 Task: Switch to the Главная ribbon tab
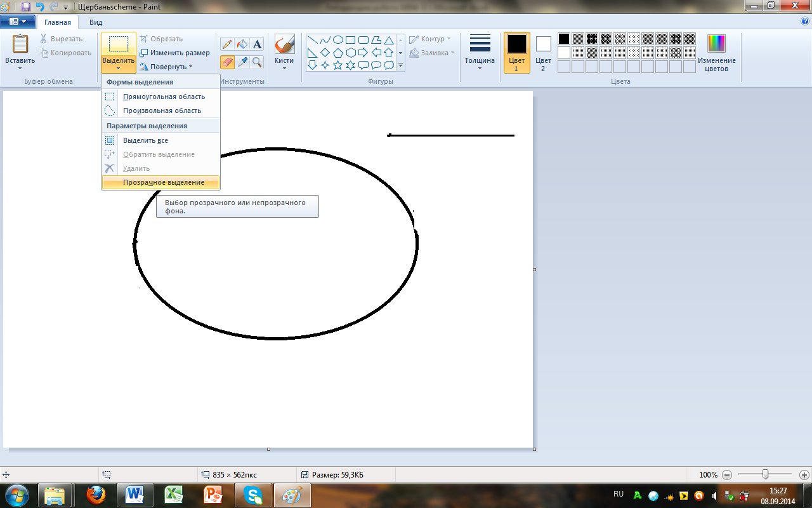click(58, 22)
